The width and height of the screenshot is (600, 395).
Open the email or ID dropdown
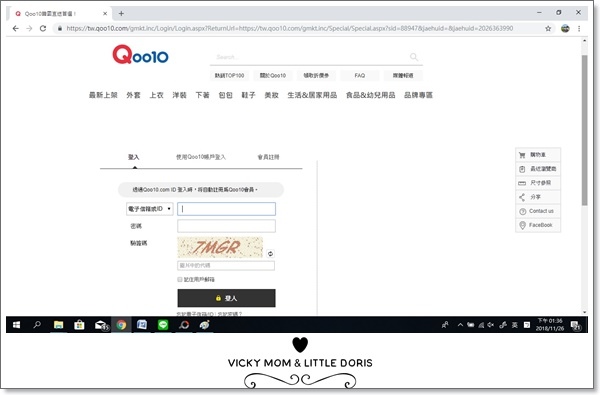click(x=150, y=209)
